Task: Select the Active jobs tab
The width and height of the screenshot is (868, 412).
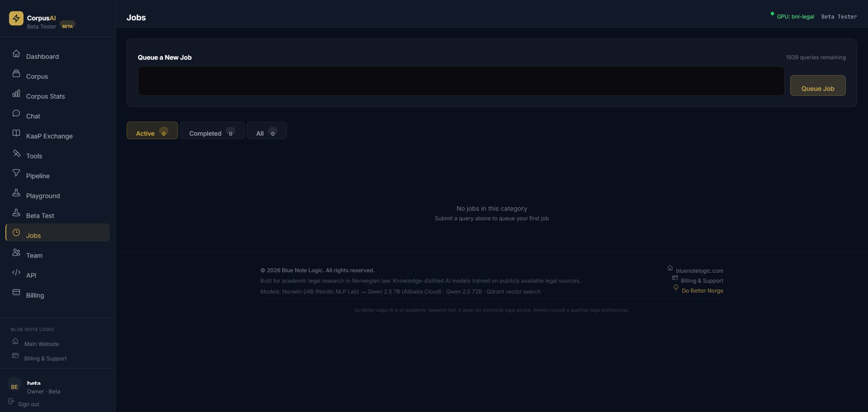Action: 152,131
